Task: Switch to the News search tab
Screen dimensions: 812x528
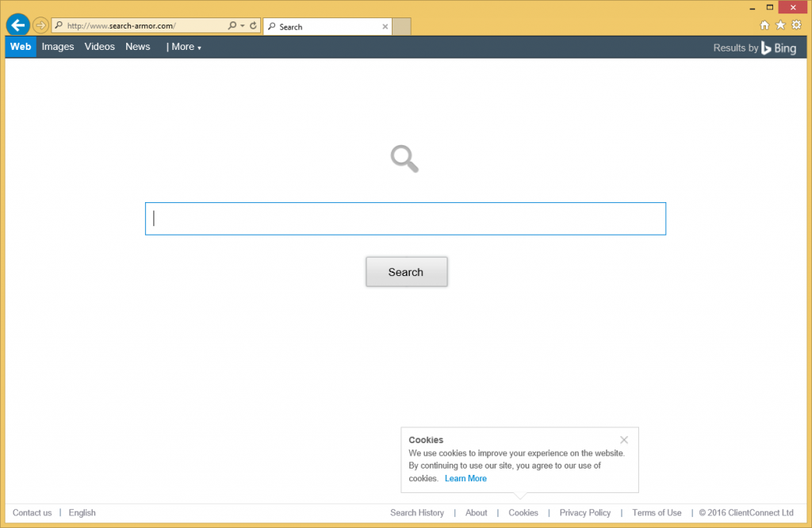Action: pos(138,47)
